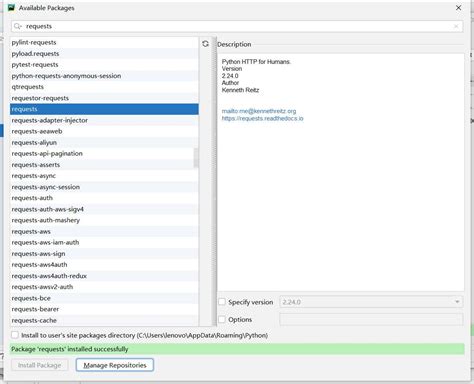Select requests-cache package
Viewport: 474px width, 384px height.
tap(104, 320)
